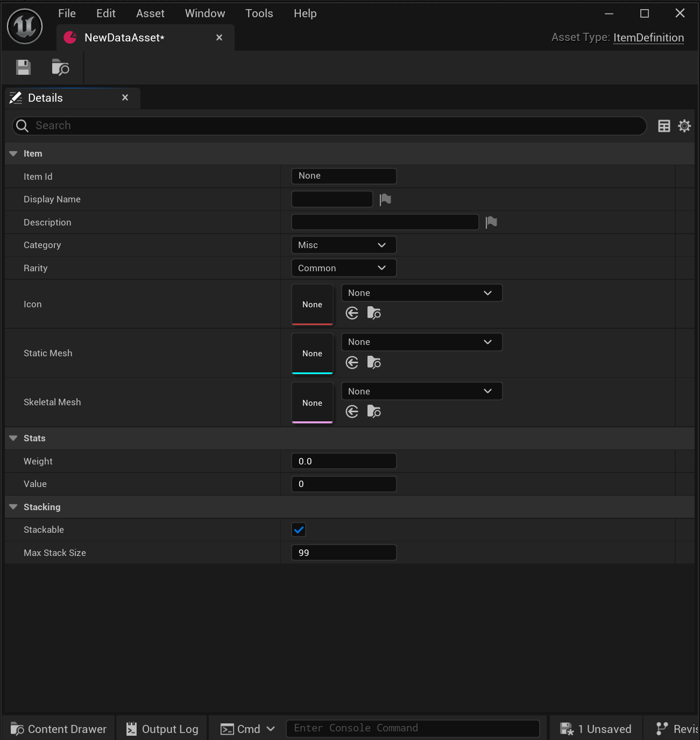Image resolution: width=700 pixels, height=740 pixels.
Task: Click the Content Drawer folder icon
Action: coord(17,729)
